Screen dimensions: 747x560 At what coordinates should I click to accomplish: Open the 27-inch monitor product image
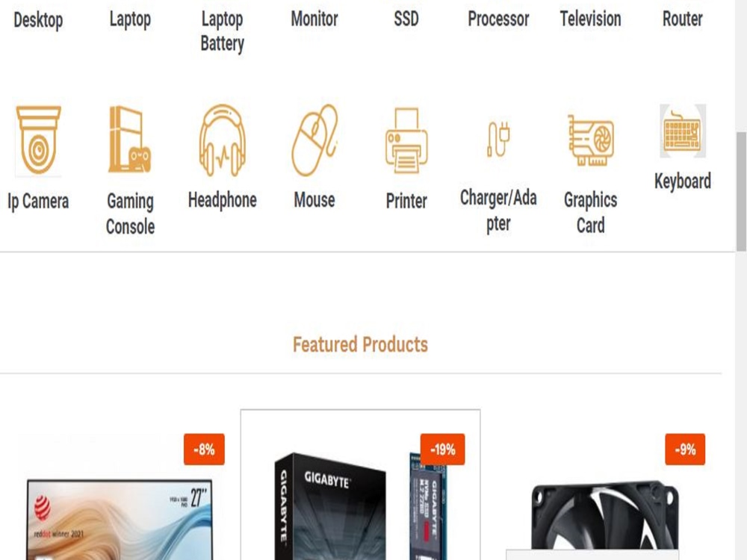point(120,520)
